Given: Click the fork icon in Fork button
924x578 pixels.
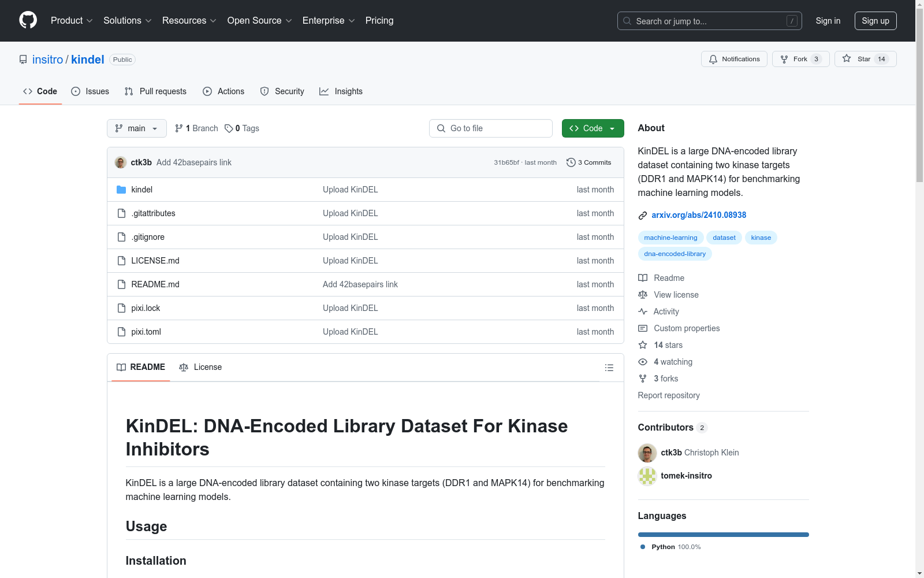Looking at the screenshot, I should 784,59.
